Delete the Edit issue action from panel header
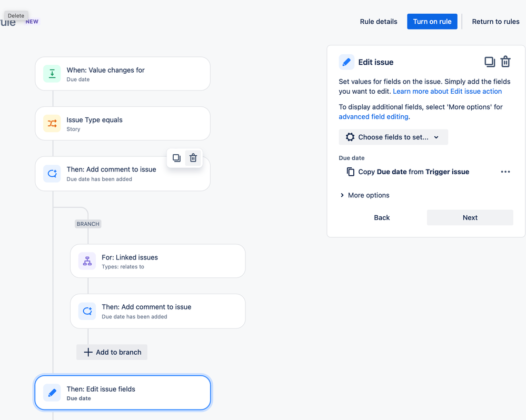 (505, 62)
